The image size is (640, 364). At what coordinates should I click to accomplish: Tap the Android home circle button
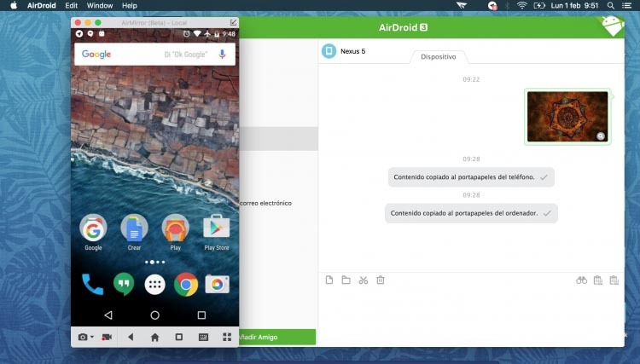coord(154,315)
